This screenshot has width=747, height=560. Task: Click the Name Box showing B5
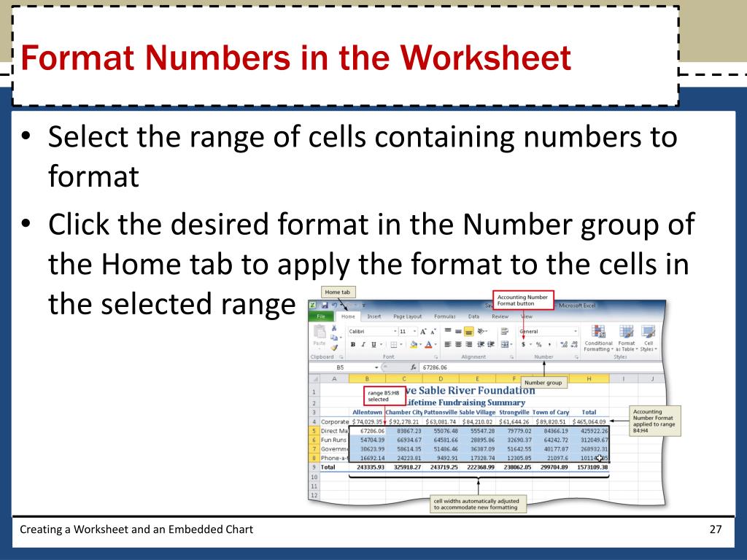(340, 367)
